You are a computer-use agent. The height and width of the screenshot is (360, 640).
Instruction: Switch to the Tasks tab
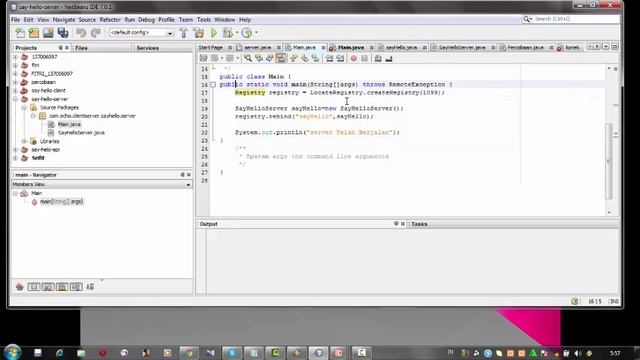(419, 224)
